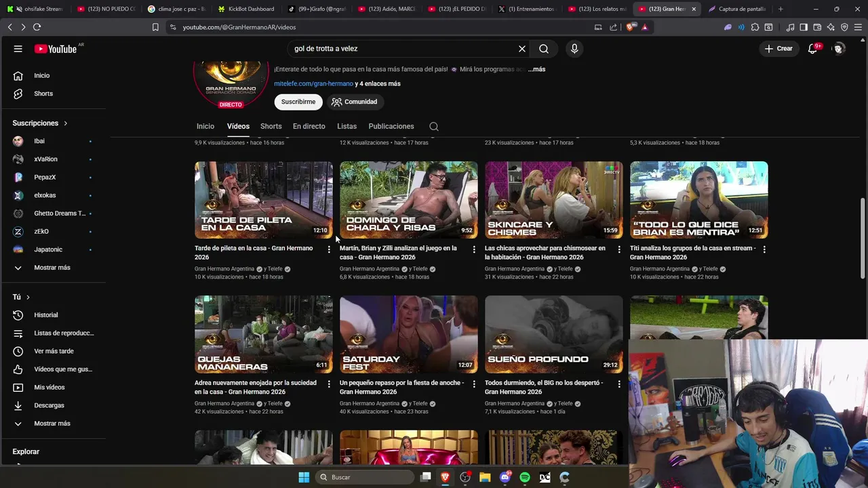Open options for Titi analiza video
This screenshot has width=868, height=488.
(x=764, y=249)
